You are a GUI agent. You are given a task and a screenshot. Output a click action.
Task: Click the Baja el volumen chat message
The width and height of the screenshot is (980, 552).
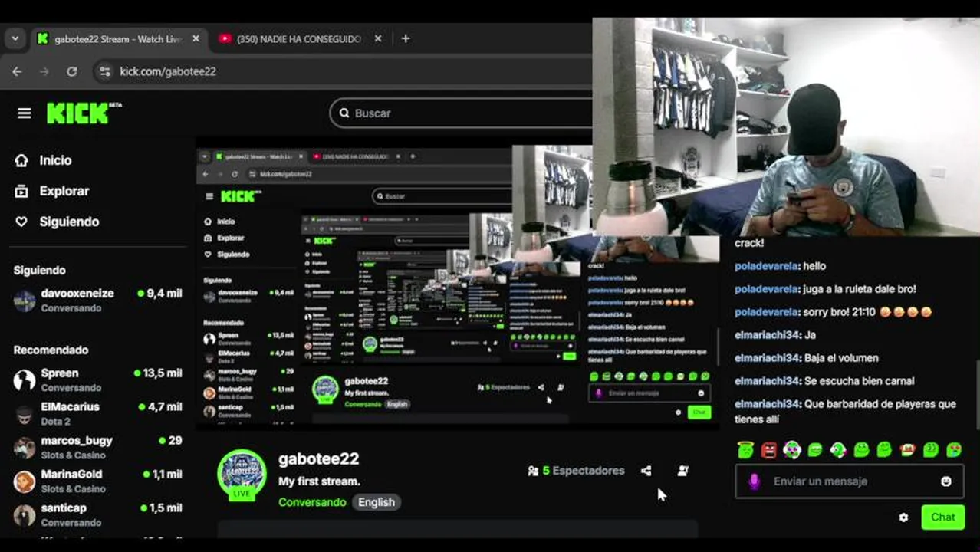pyautogui.click(x=841, y=358)
